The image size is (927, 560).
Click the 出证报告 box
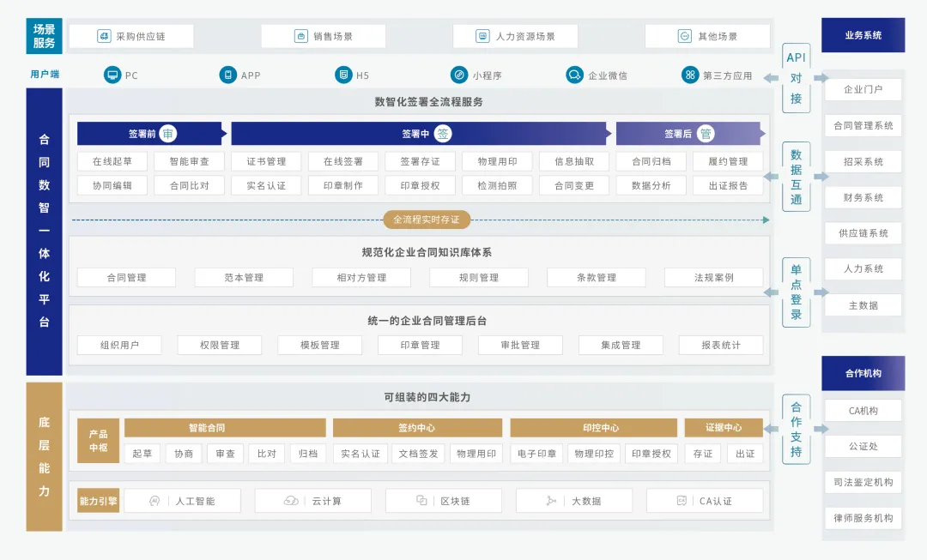728,185
